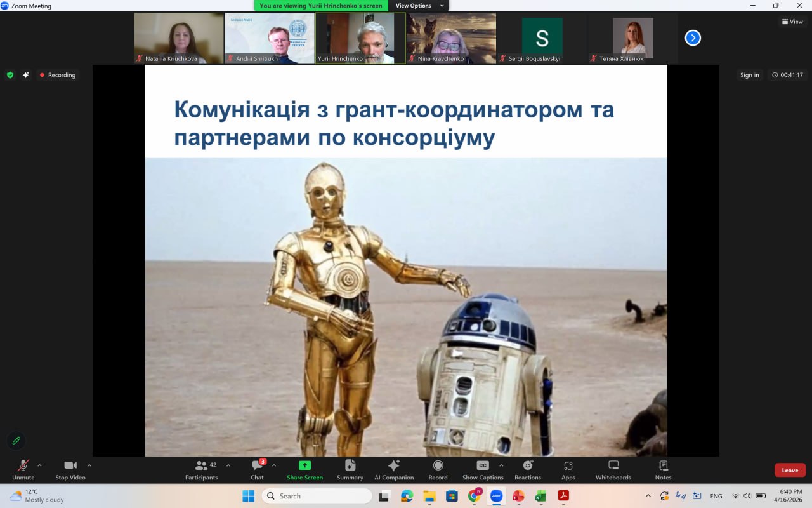Expand video options arrow beside Stop Video
Viewport: 812px width, 508px height.
click(89, 465)
